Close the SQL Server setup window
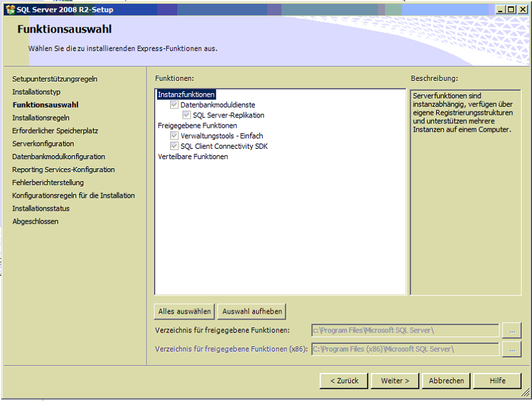Screen dimensions: 532x401 523,10
